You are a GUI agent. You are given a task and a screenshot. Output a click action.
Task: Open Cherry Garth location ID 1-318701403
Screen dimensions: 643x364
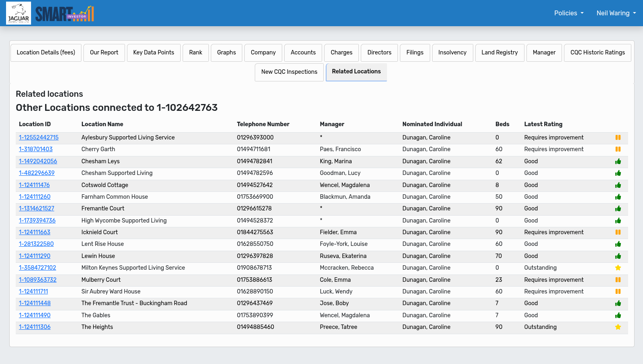click(x=36, y=149)
